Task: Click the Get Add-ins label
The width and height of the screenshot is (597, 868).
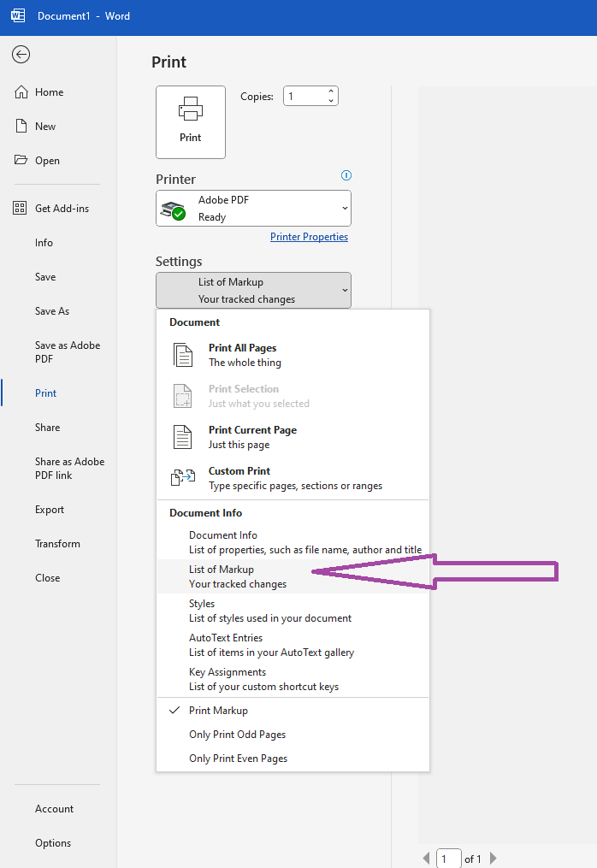Action: pyautogui.click(x=62, y=208)
